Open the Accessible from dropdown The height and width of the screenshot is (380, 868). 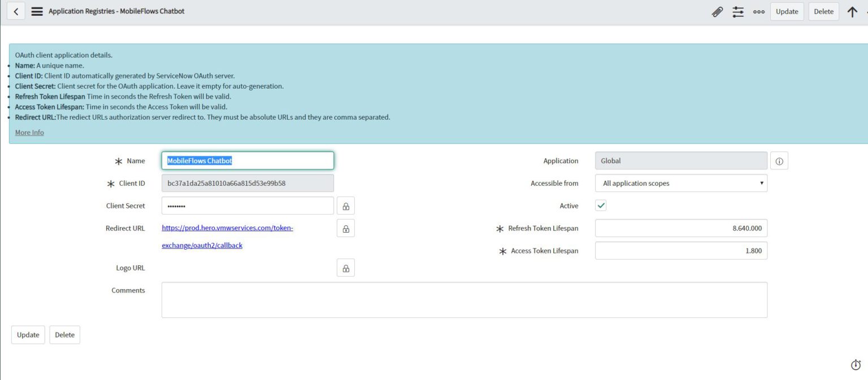tap(681, 183)
